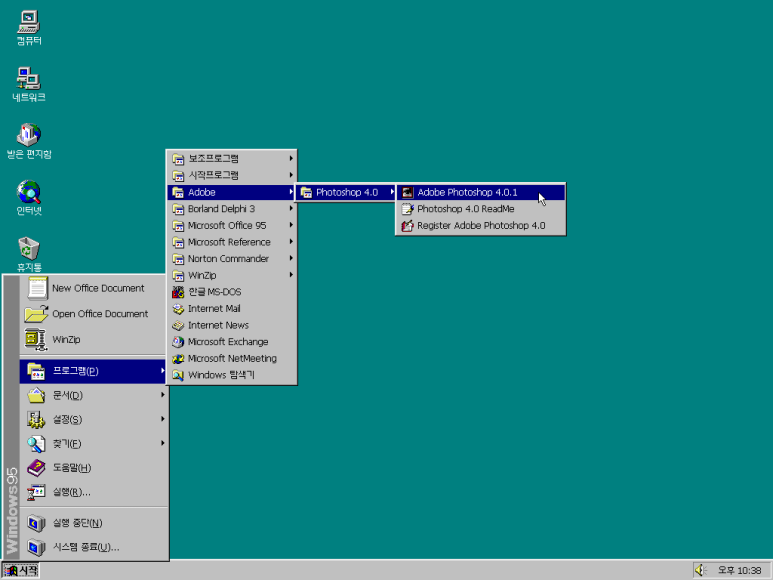
Task: Click the 시작프로그램 folder icon
Action: pyautogui.click(x=178, y=175)
